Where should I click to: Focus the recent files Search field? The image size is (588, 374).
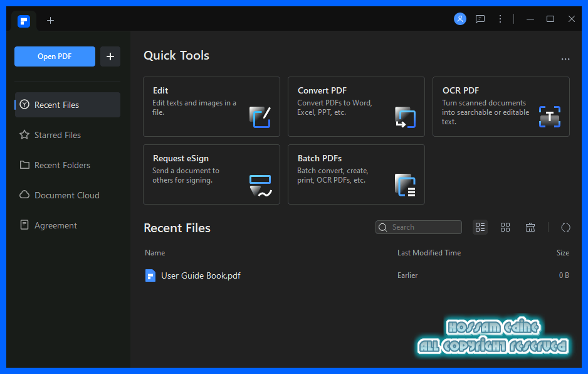[419, 227]
